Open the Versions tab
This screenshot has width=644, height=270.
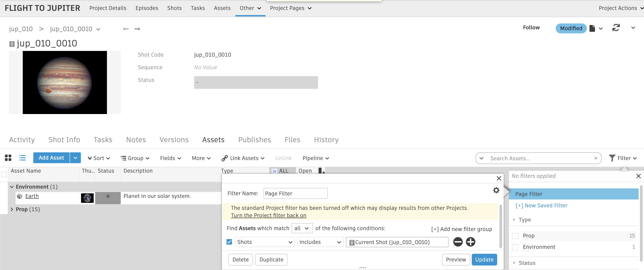point(174,140)
